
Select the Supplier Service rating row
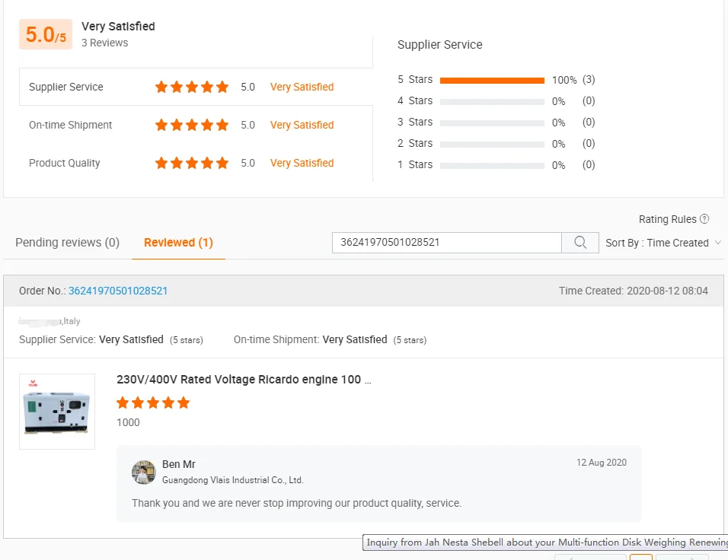point(66,87)
